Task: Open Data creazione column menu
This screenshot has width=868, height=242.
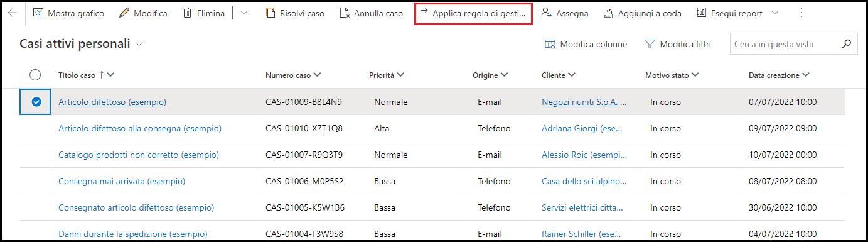Action: [x=779, y=75]
